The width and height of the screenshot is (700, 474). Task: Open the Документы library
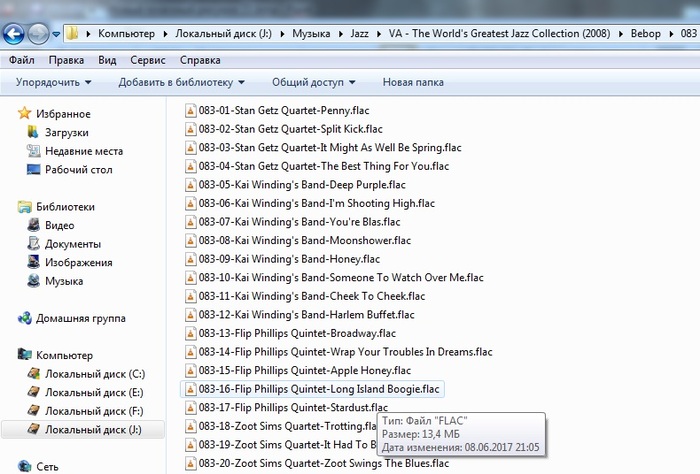pos(72,244)
